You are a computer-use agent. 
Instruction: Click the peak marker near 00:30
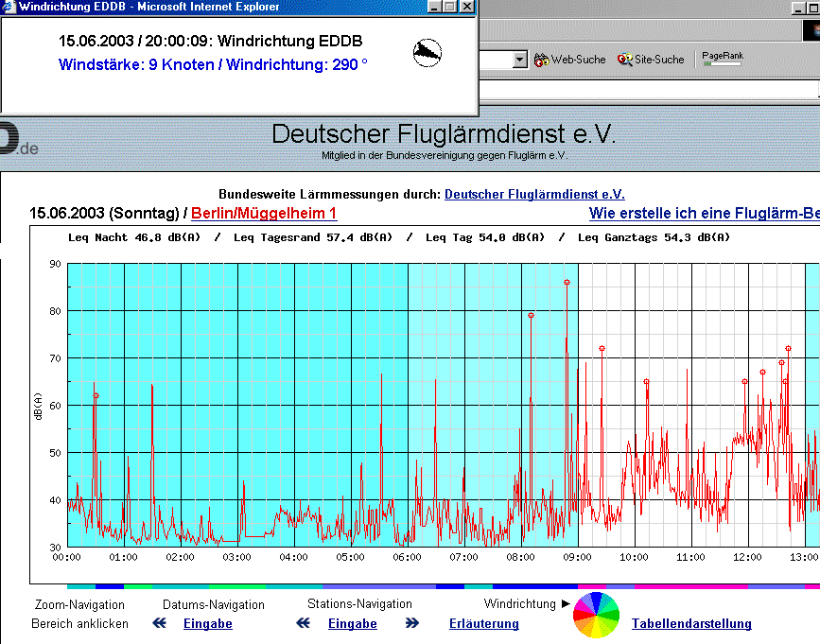pyautogui.click(x=96, y=395)
